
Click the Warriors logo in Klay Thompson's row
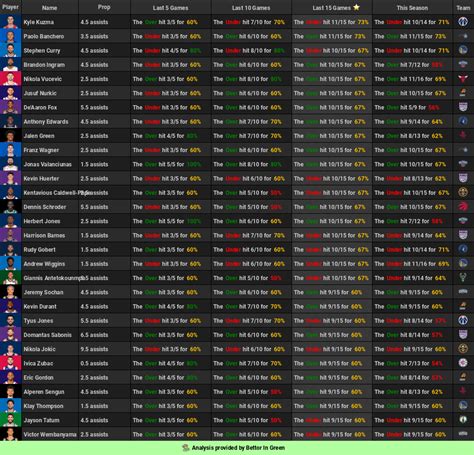[463, 406]
